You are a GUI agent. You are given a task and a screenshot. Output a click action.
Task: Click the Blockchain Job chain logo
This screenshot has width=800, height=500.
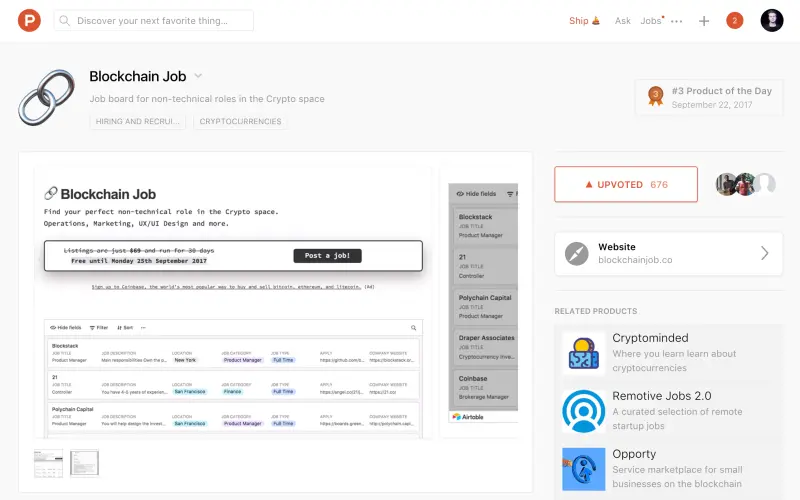tap(46, 97)
